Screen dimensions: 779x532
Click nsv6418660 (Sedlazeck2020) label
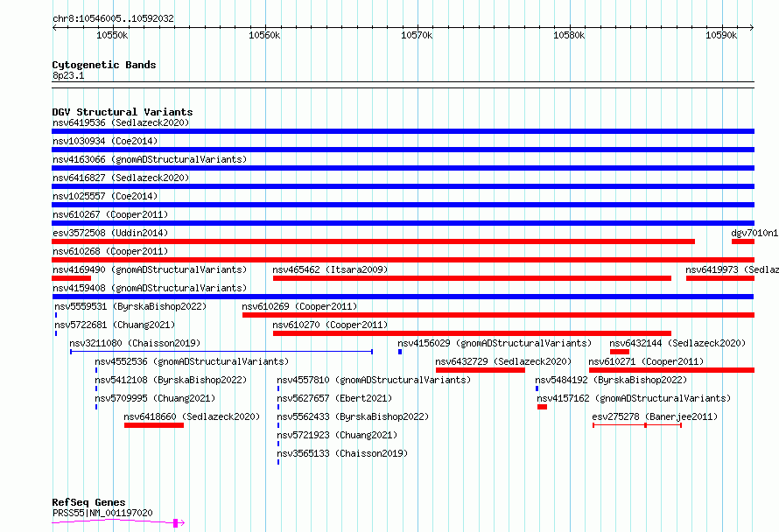[192, 416]
